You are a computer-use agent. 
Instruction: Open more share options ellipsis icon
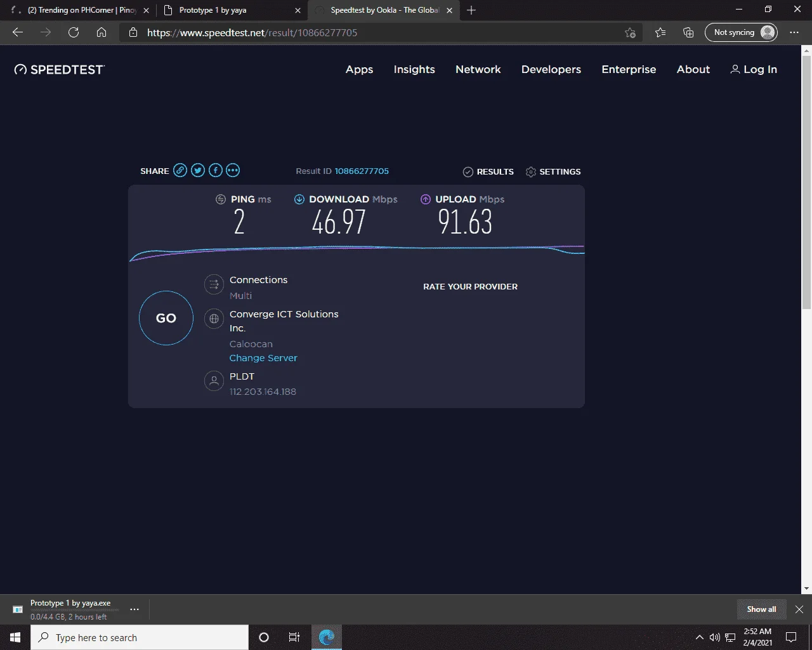click(233, 170)
